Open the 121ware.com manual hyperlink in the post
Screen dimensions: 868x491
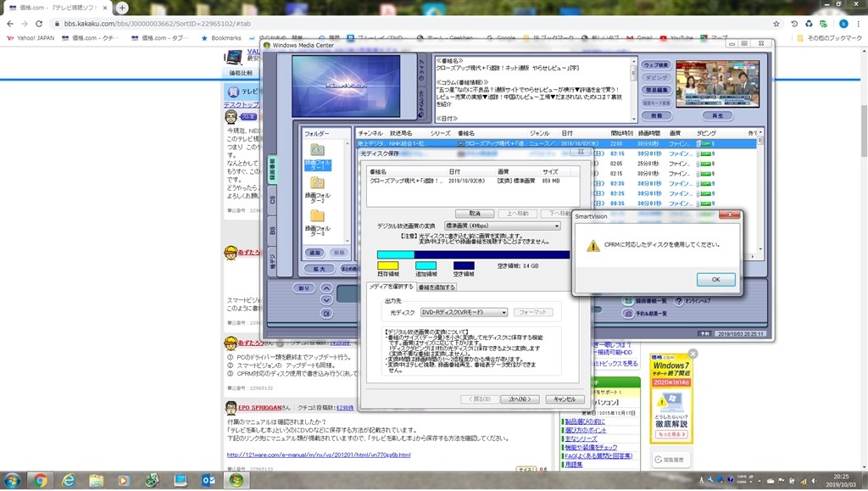(x=319, y=455)
